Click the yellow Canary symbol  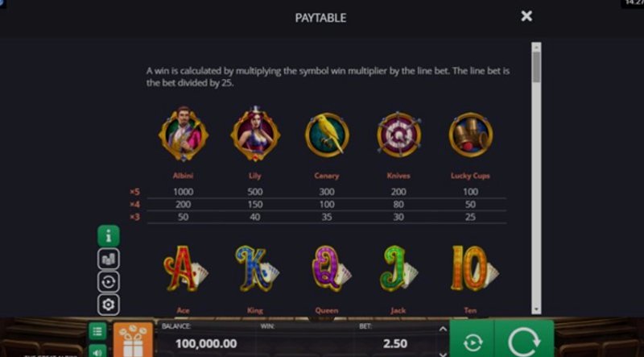[x=327, y=135]
